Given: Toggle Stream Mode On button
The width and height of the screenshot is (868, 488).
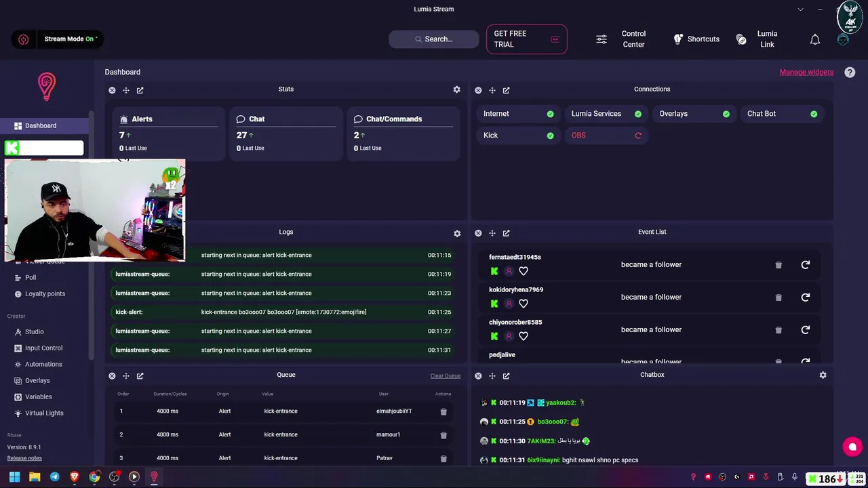Looking at the screenshot, I should (58, 39).
